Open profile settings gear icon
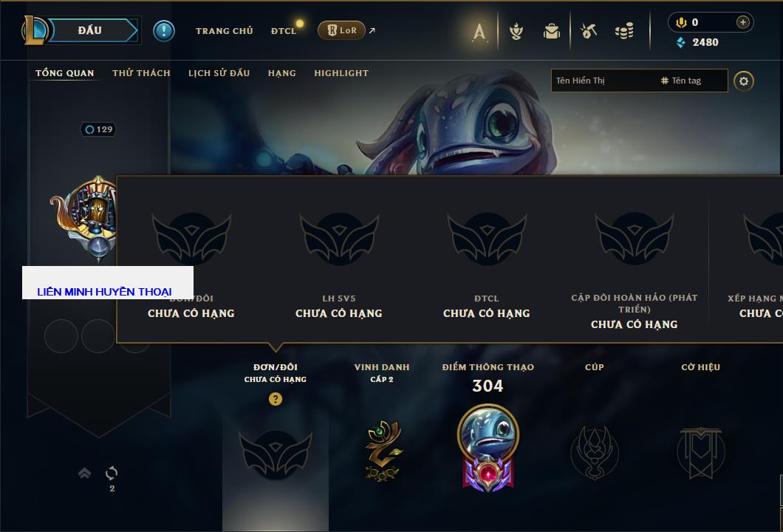This screenshot has width=783, height=532. point(744,81)
